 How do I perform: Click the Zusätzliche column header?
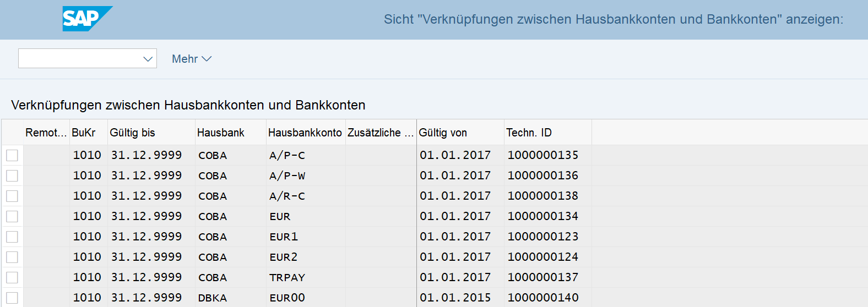pos(380,133)
